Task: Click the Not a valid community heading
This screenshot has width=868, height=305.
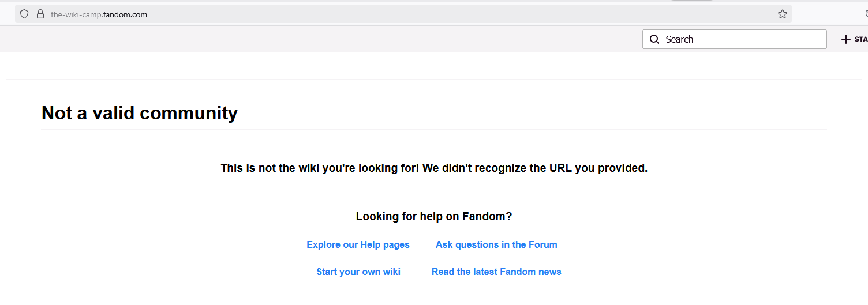Action: [x=140, y=113]
